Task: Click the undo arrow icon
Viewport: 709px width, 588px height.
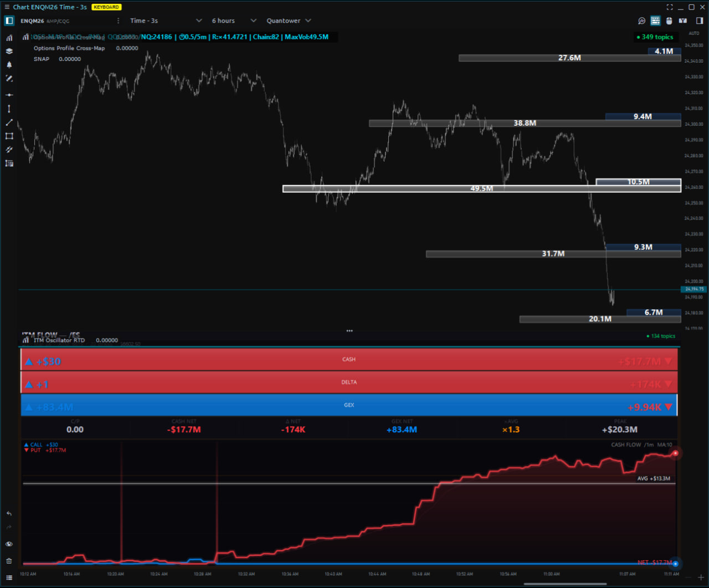Action: (x=9, y=514)
